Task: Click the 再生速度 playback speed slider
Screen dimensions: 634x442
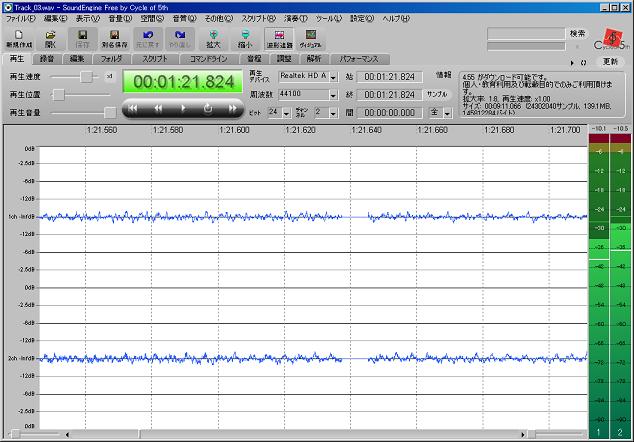Action: (x=88, y=76)
